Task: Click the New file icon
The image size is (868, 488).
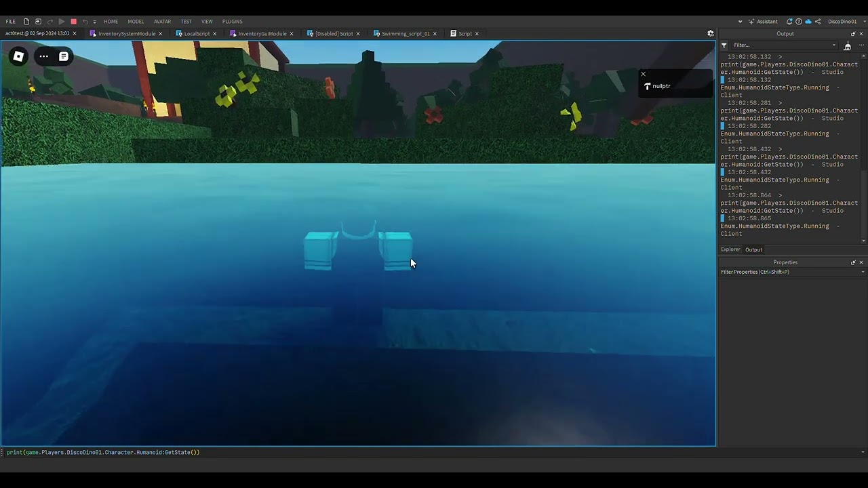Action: (26, 22)
